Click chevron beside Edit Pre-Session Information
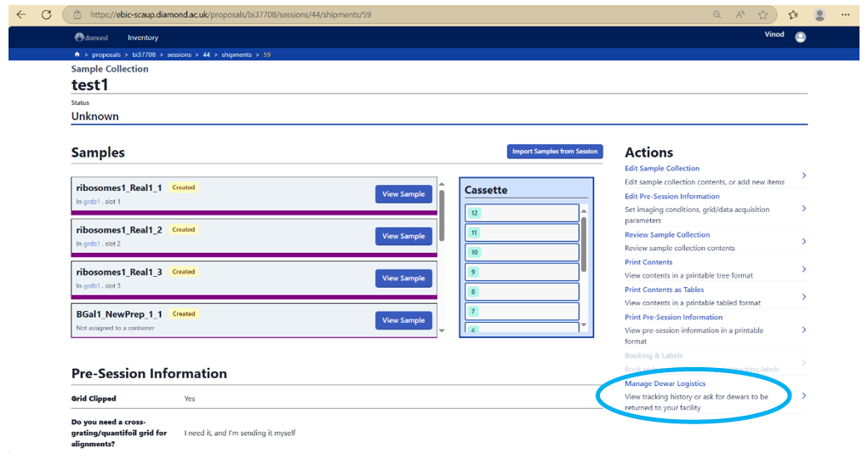The width and height of the screenshot is (868, 460). point(804,209)
